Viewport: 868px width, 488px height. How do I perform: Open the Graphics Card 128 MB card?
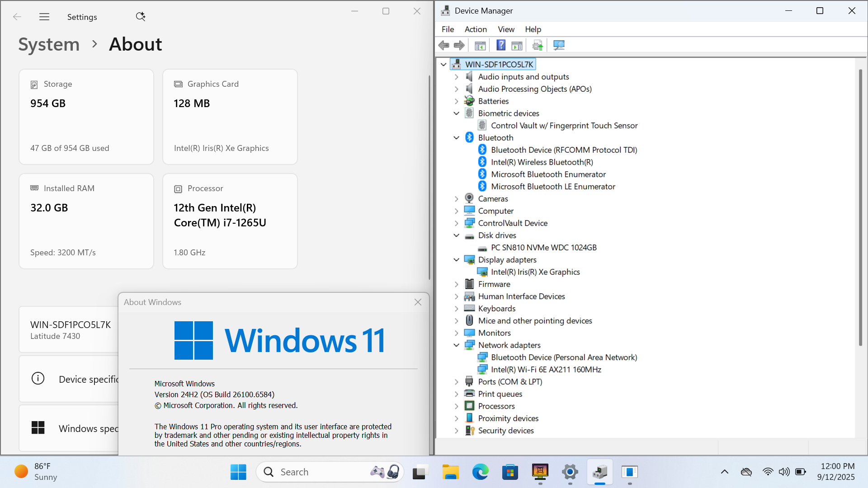pos(230,117)
